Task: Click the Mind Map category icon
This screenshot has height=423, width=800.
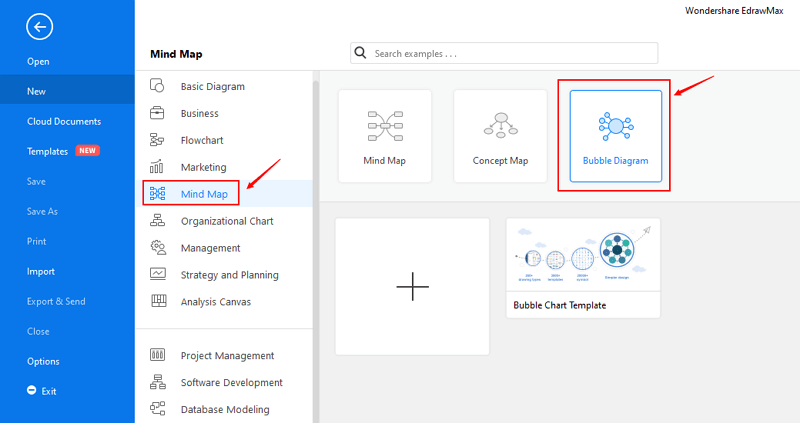Action: click(157, 193)
